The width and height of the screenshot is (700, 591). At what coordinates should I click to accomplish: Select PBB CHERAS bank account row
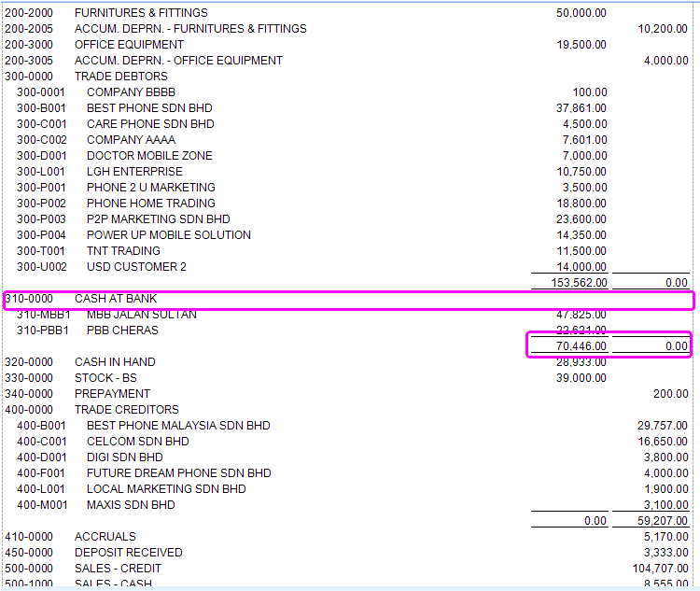coord(346,331)
